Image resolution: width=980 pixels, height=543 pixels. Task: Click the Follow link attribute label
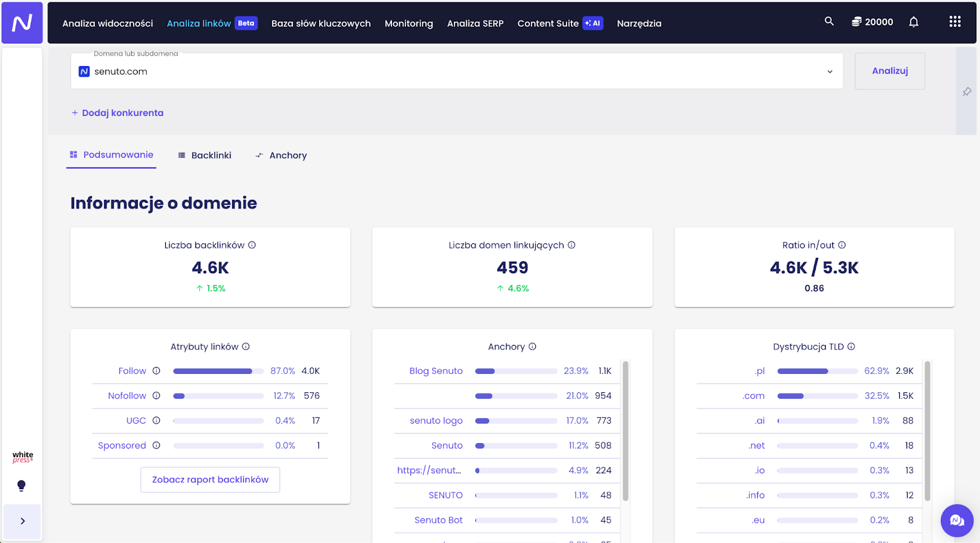click(132, 371)
